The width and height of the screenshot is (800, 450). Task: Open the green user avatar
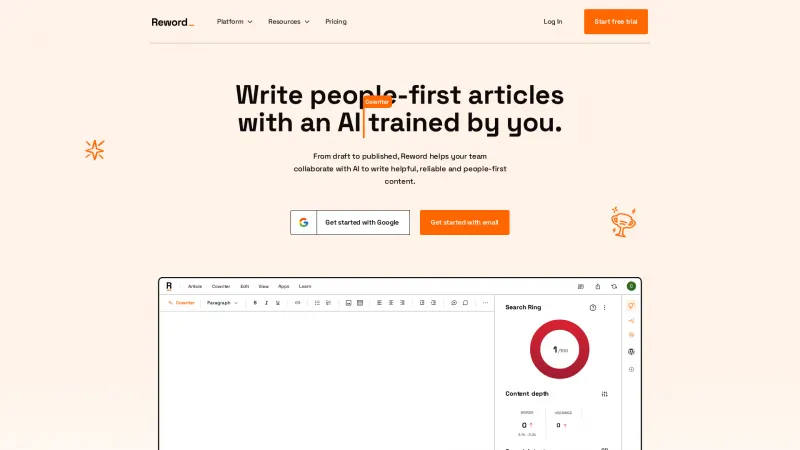[631, 286]
